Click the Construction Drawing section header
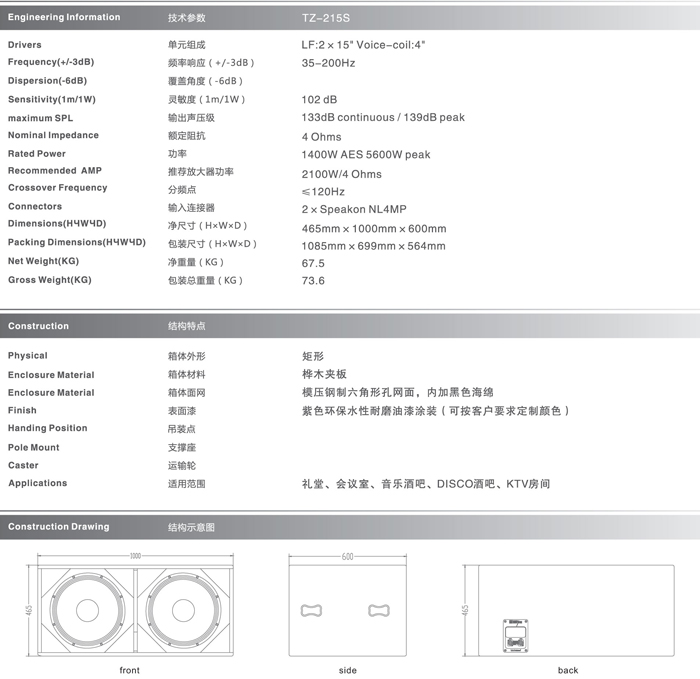700x679 pixels. 59,526
